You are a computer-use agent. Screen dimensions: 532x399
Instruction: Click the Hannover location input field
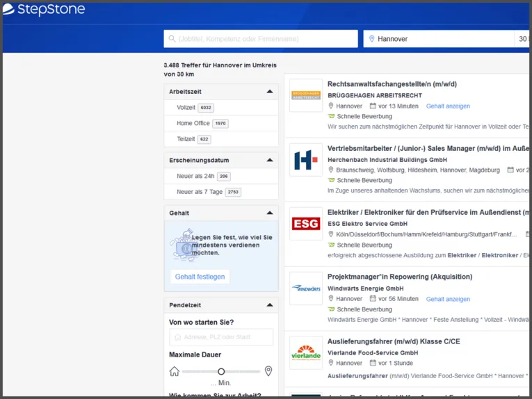click(439, 39)
